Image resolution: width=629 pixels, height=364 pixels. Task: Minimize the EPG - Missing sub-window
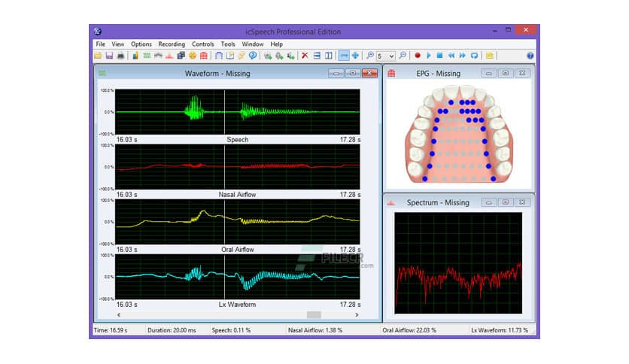pos(488,73)
